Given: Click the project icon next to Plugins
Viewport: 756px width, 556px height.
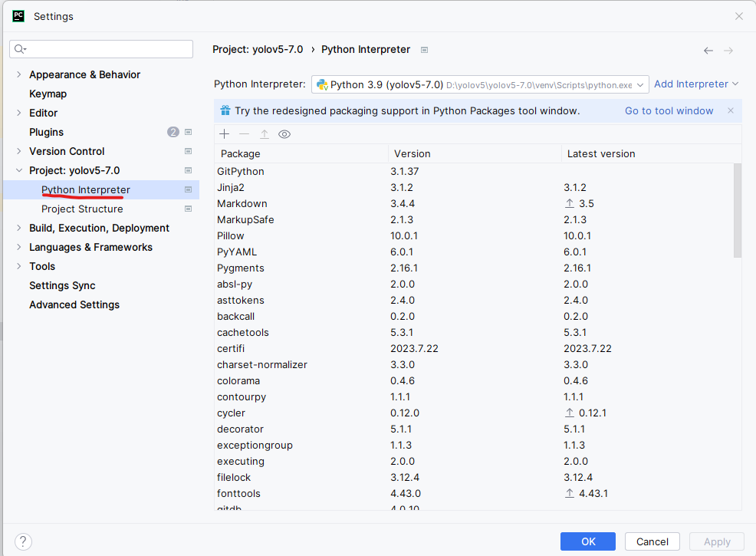Looking at the screenshot, I should pos(189,132).
